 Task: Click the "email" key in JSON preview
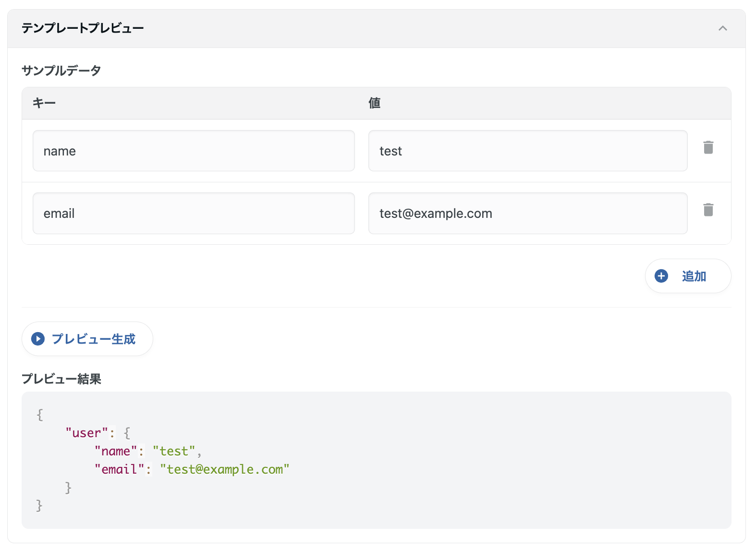(120, 469)
